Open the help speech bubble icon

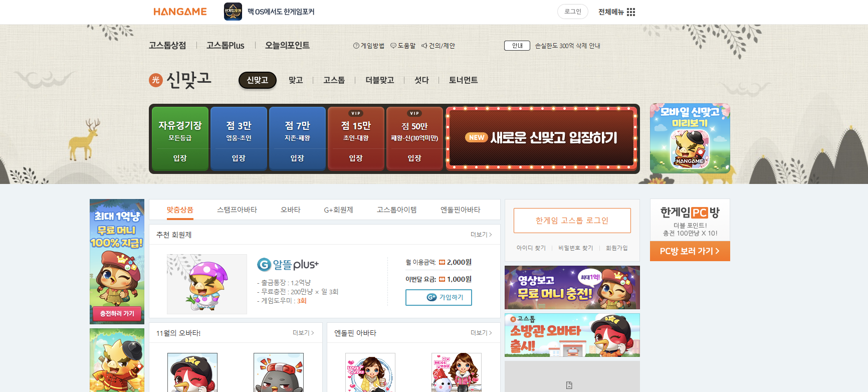(x=393, y=46)
